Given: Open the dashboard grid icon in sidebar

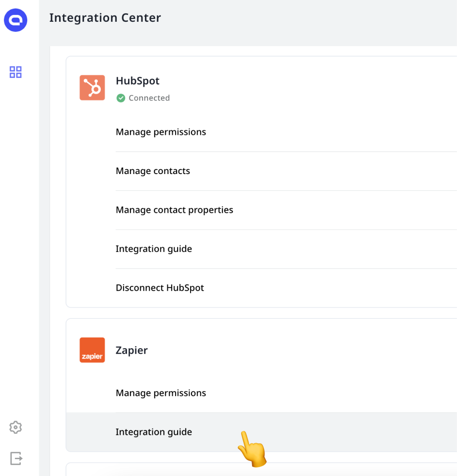Looking at the screenshot, I should click(15, 72).
